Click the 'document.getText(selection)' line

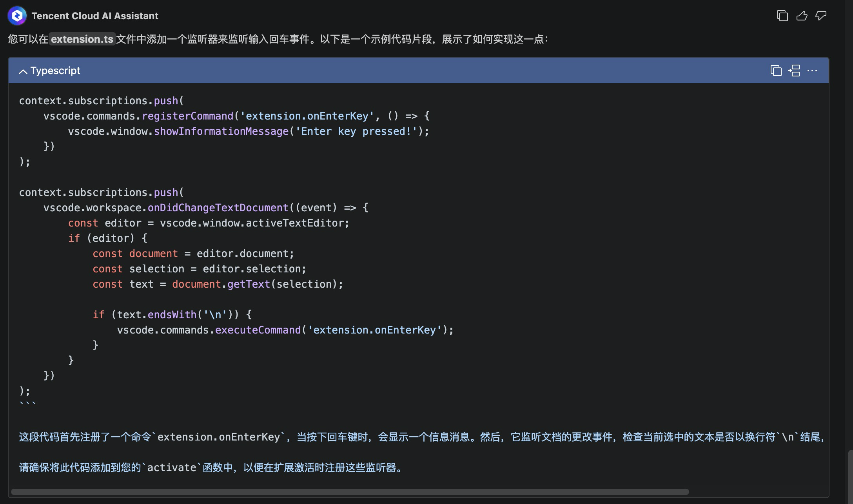click(x=218, y=284)
